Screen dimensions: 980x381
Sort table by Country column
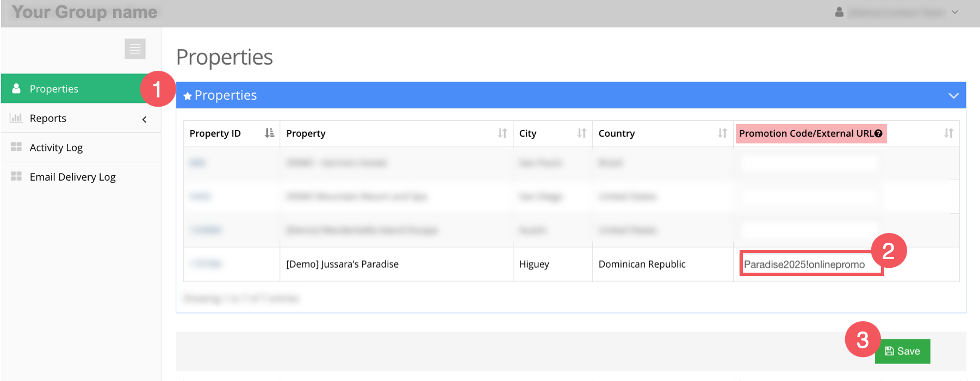tap(722, 133)
